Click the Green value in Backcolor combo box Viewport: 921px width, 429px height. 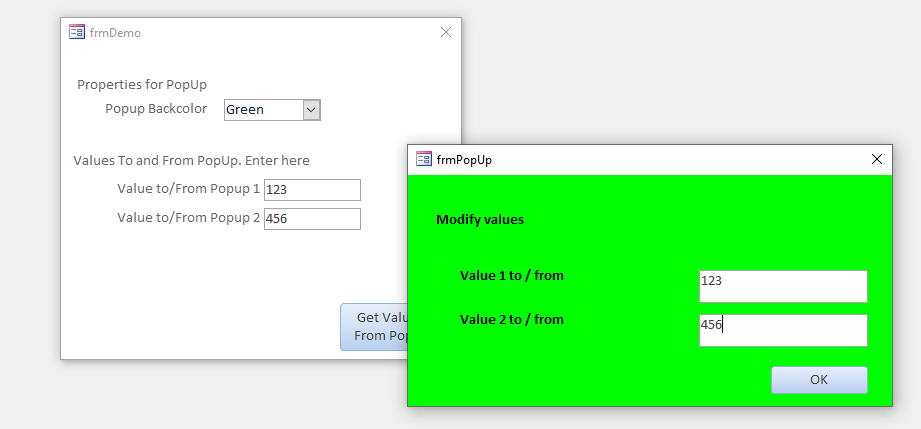(262, 110)
